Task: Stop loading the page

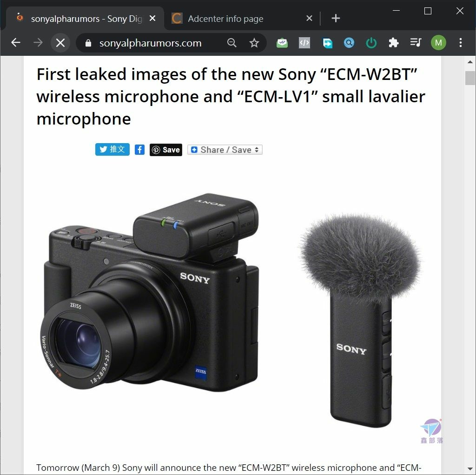Action: click(x=60, y=43)
